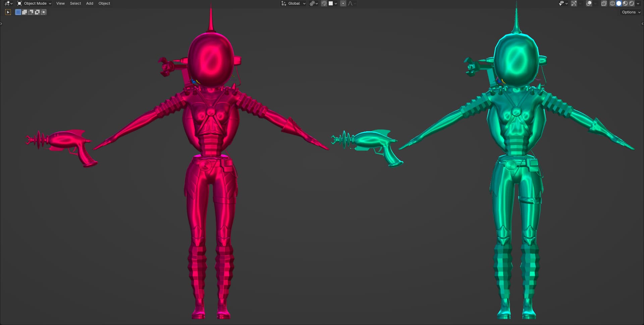Click the Object menu button
Image resolution: width=644 pixels, height=325 pixels.
click(x=104, y=3)
